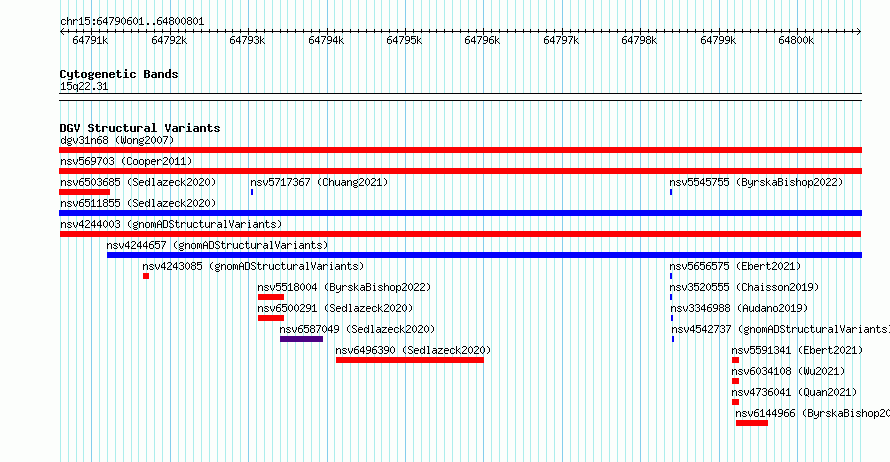Open nsv6500291 (Sedlazeck2020) label
890x462 pixels.
335,308
